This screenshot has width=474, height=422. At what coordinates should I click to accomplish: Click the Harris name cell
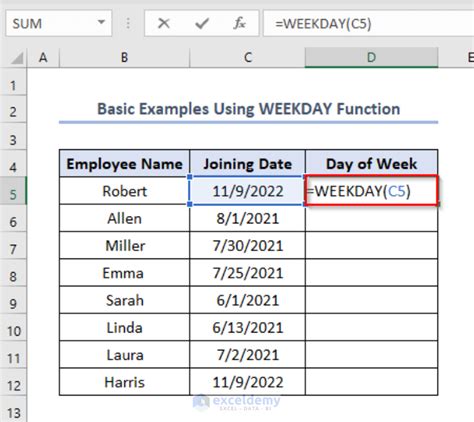[125, 382]
